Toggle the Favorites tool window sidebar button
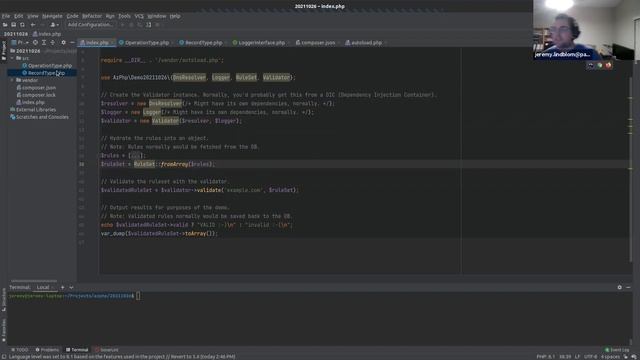This screenshot has width=640, height=360. pos(4,330)
